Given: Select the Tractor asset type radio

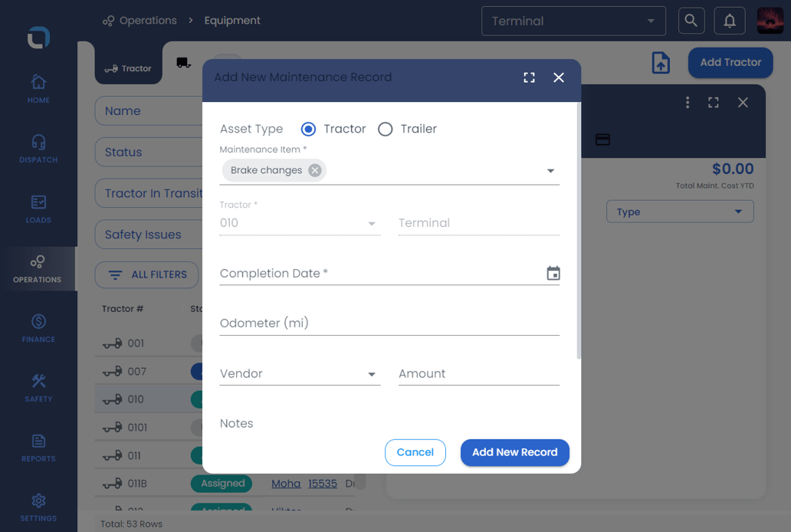Looking at the screenshot, I should coord(308,129).
